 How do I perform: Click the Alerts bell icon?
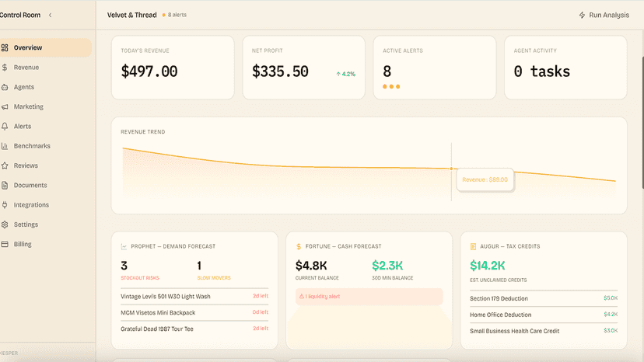click(x=5, y=127)
